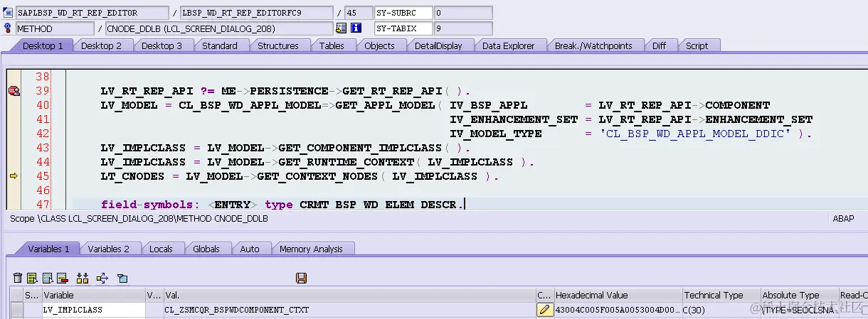The width and height of the screenshot is (868, 319).
Task: Click the Val. column header
Action: click(349, 295)
